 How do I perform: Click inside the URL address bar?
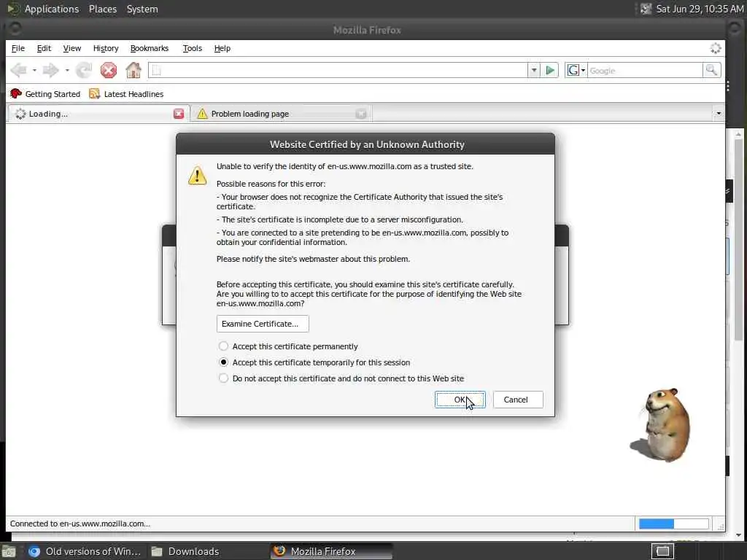(338, 71)
